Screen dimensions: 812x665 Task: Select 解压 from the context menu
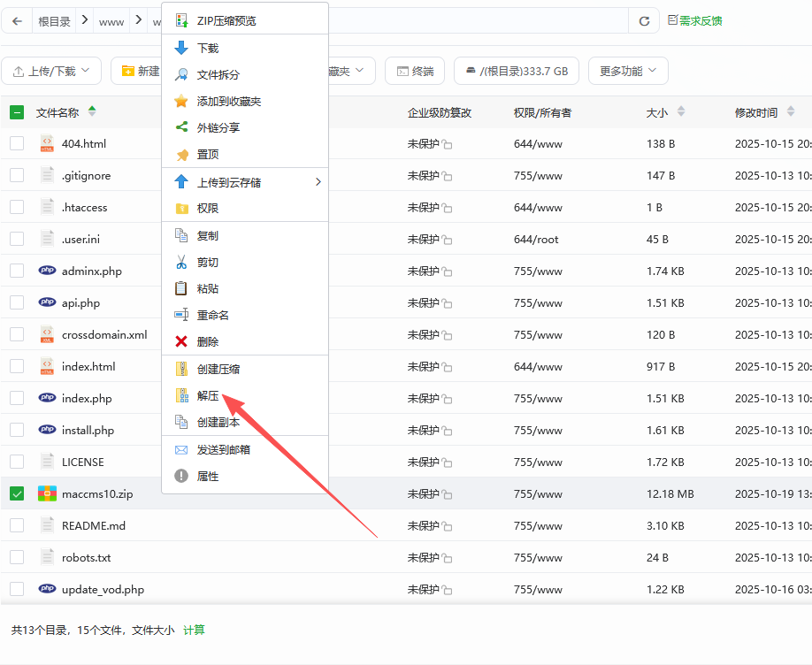click(x=208, y=396)
